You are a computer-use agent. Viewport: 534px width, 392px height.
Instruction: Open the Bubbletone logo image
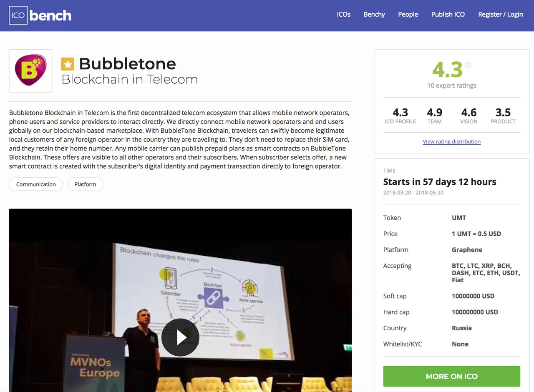coord(30,70)
